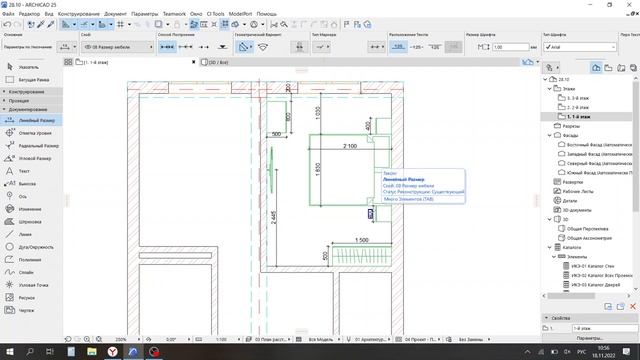The image size is (640, 360).
Task: Click Много Элементов (TAB) in the tooltip
Action: tap(409, 199)
